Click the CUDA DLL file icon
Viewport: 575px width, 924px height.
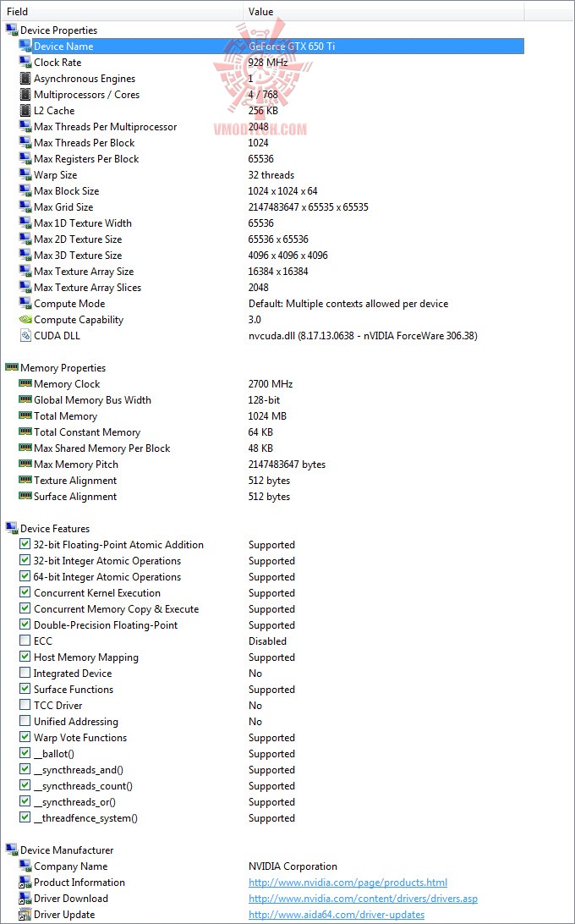(25, 335)
